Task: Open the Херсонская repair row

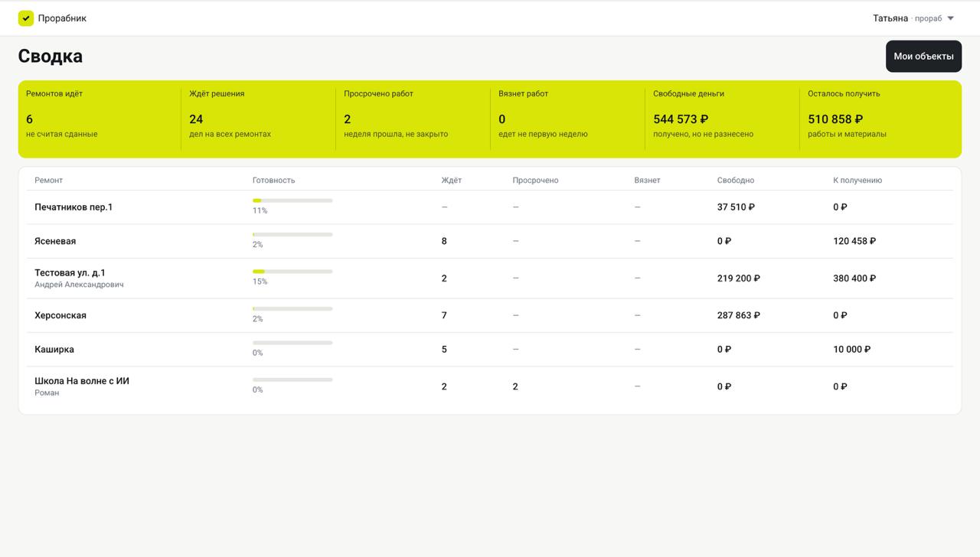Action: click(x=490, y=315)
